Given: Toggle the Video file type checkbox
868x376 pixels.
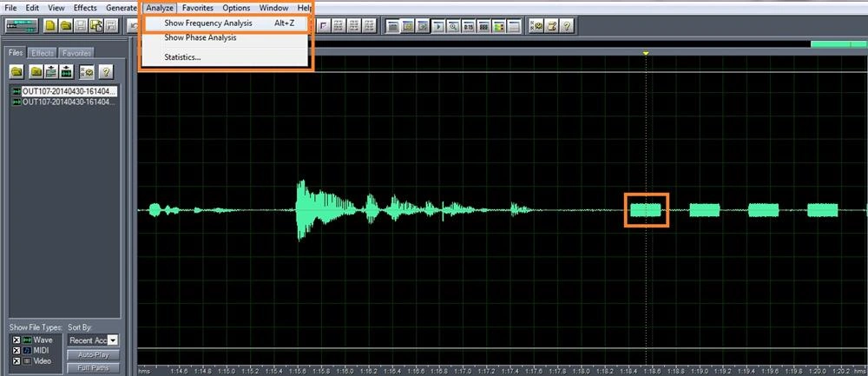Looking at the screenshot, I should [16, 361].
